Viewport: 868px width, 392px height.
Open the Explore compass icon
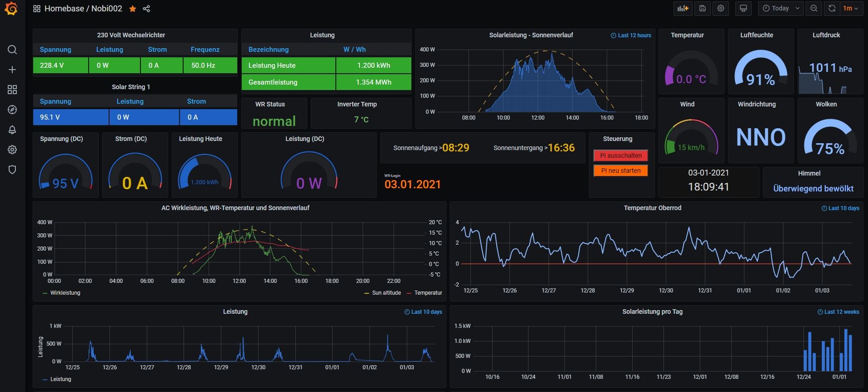12,110
